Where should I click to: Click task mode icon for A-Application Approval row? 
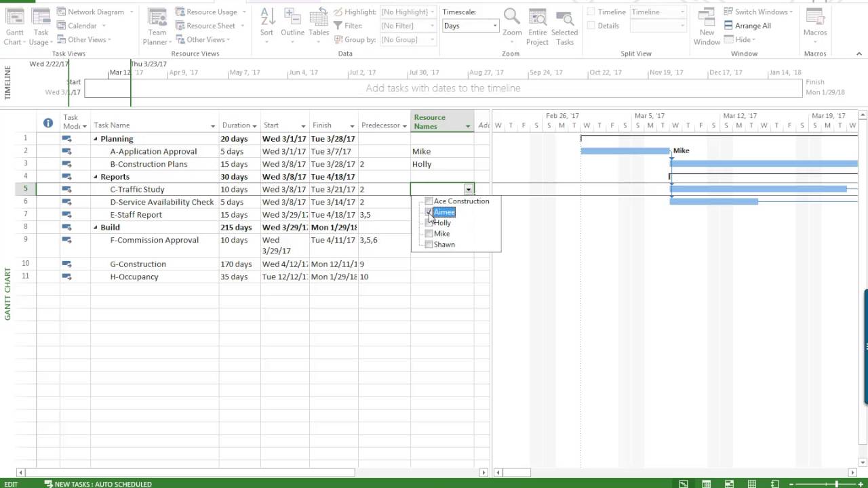tap(66, 151)
